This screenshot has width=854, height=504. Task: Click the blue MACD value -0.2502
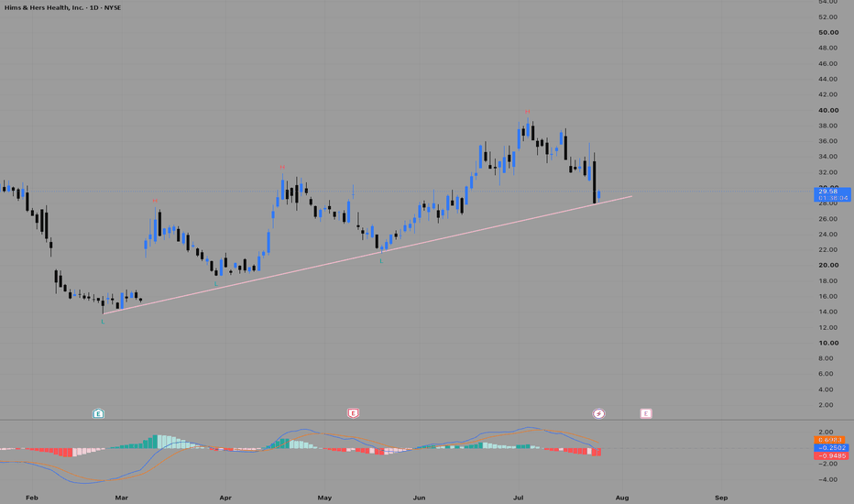[830, 448]
